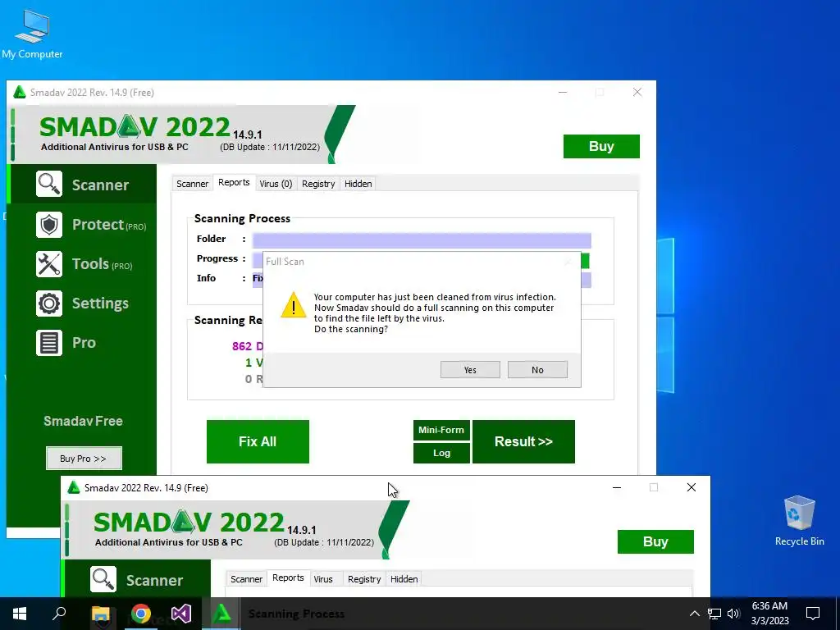Switch to Scanner tab in upper window
840x630 pixels.
192,184
